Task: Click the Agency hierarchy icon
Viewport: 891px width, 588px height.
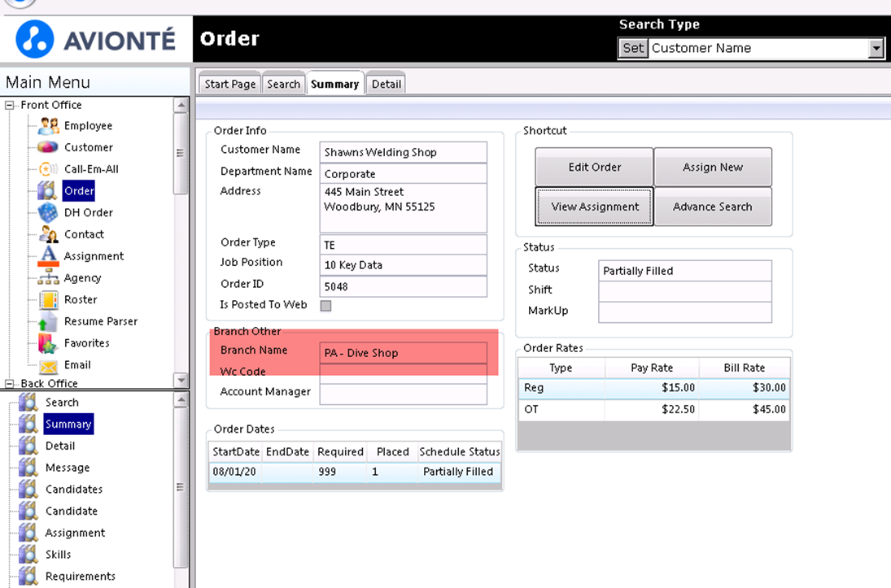Action: click(48, 278)
